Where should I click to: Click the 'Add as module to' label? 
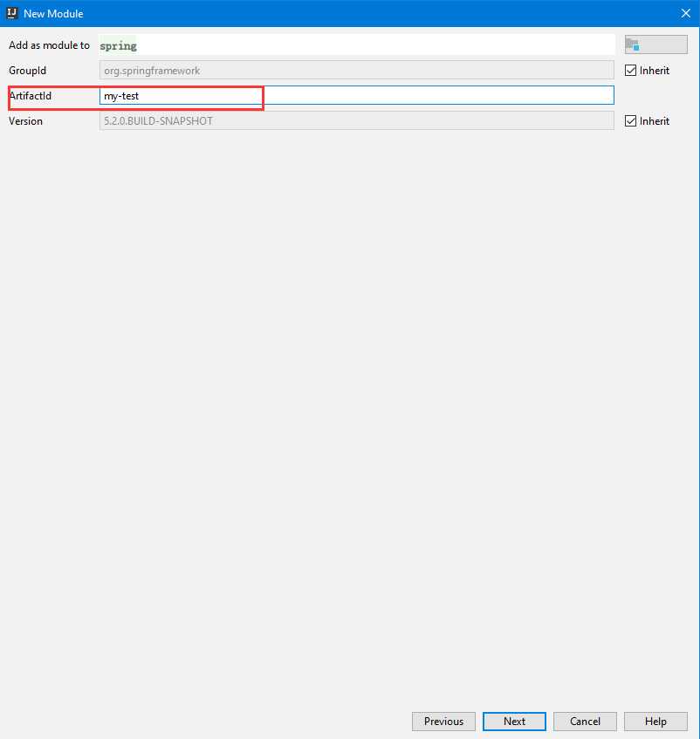tap(49, 45)
